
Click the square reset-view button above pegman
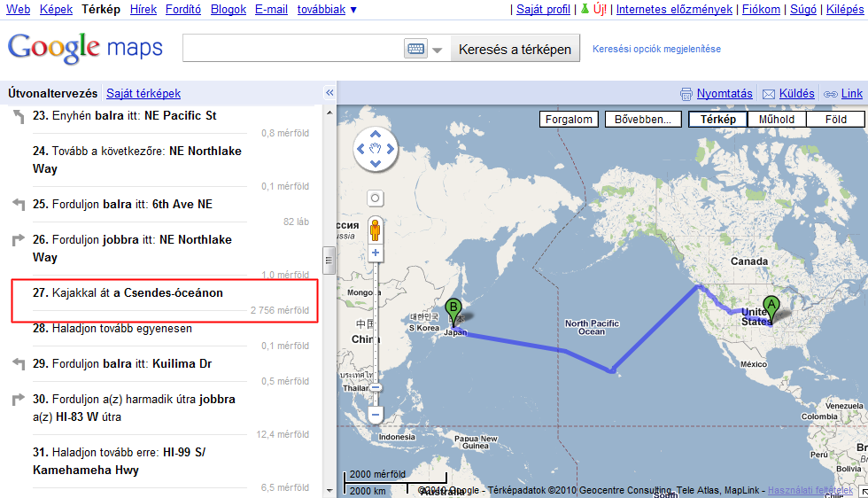pyautogui.click(x=375, y=198)
